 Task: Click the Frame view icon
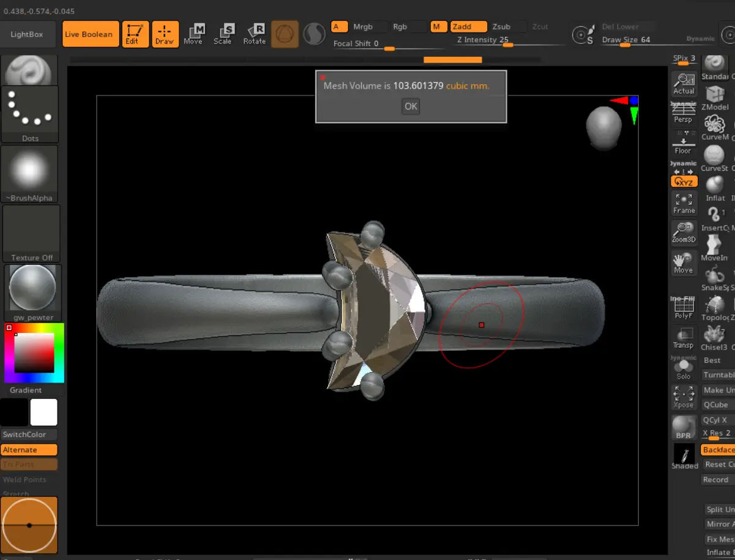tap(684, 204)
